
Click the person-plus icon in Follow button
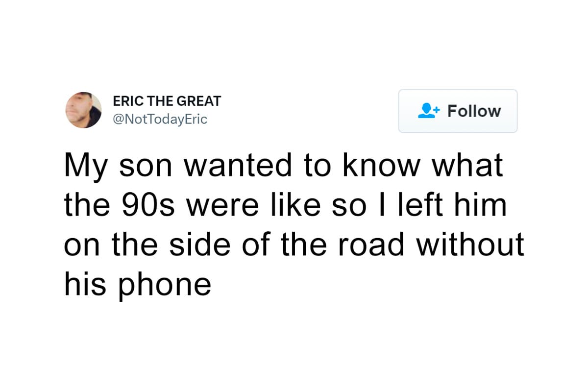[x=428, y=111]
